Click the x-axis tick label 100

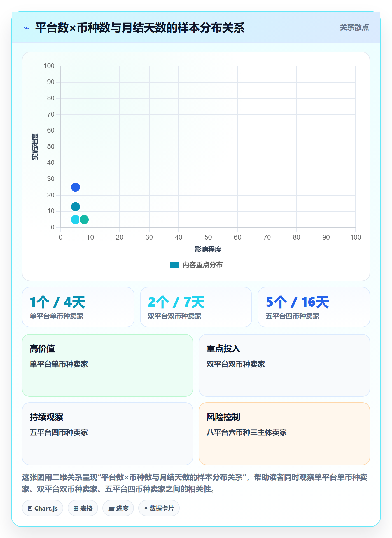coord(356,237)
